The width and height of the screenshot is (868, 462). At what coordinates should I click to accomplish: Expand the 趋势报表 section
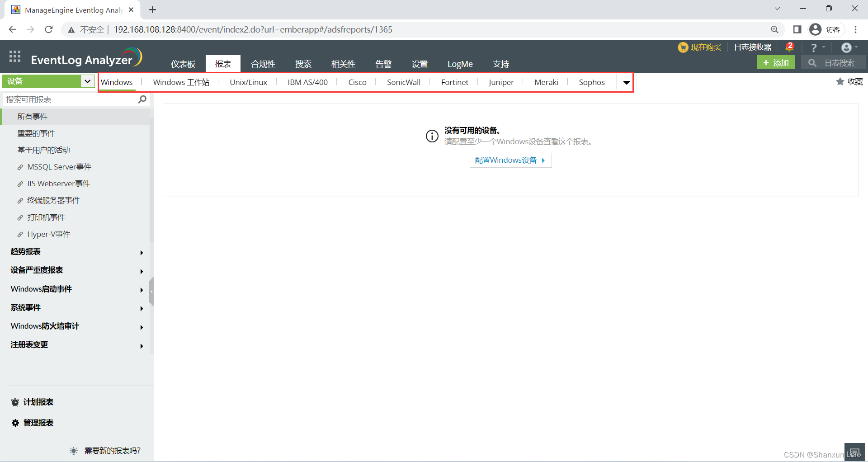click(141, 253)
